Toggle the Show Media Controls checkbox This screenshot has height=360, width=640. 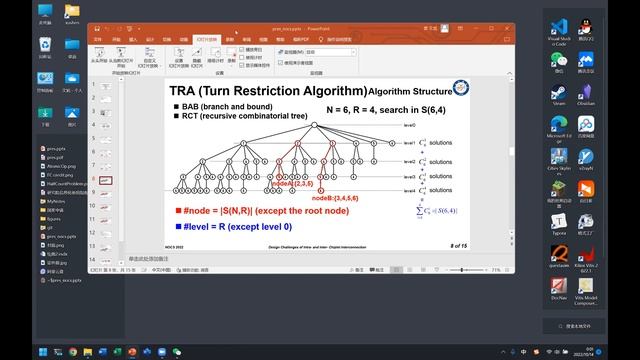point(242,65)
